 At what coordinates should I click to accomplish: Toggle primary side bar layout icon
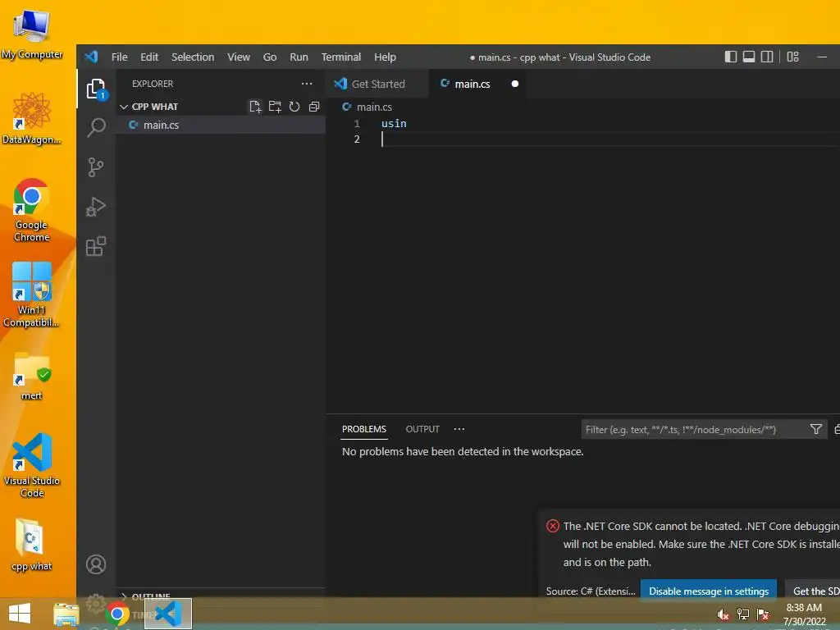731,57
